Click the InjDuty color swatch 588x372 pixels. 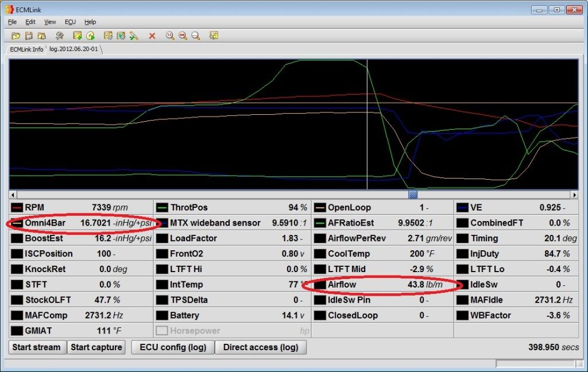pyautogui.click(x=462, y=254)
